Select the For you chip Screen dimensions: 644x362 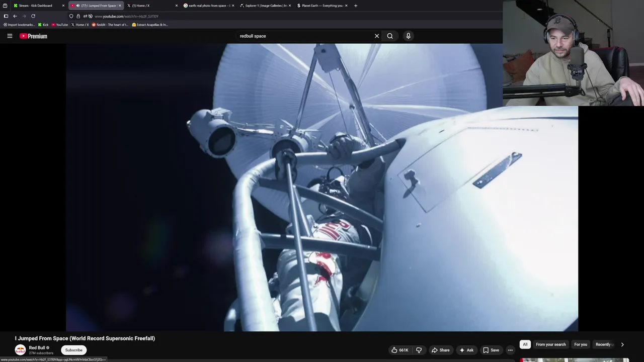[x=581, y=344]
